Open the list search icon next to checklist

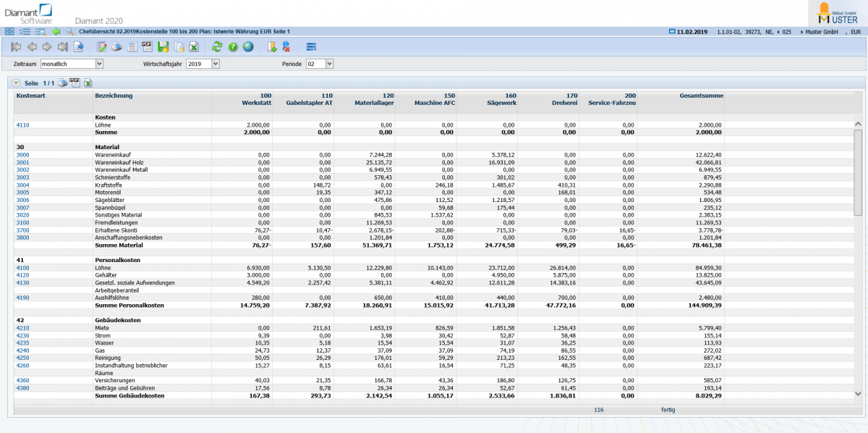click(x=40, y=32)
